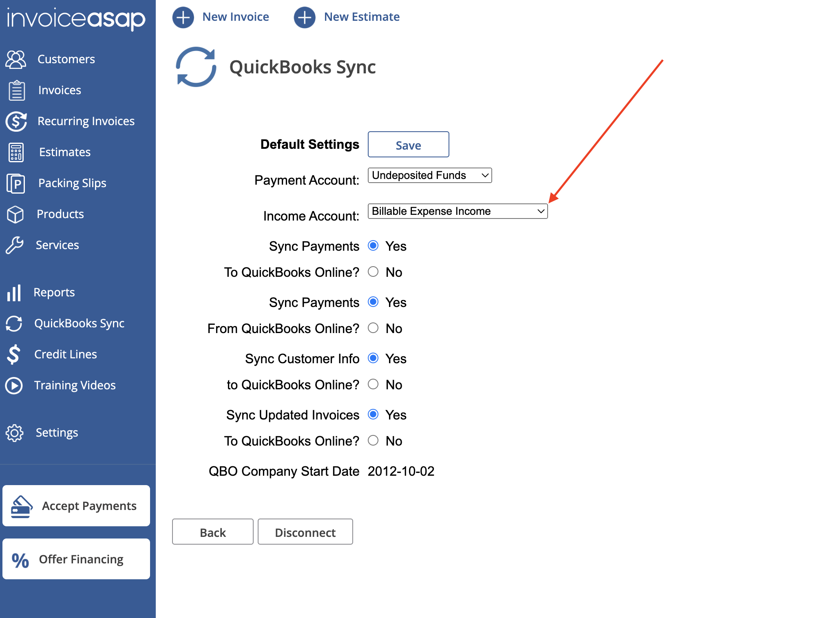The image size is (840, 618).
Task: Click the Offer Financing button
Action: (x=76, y=559)
